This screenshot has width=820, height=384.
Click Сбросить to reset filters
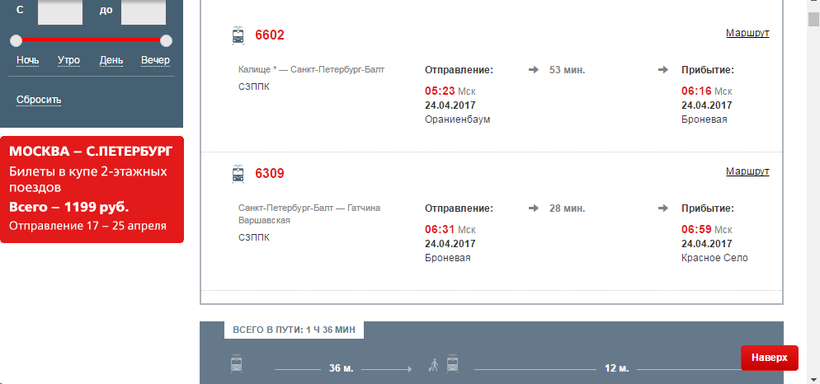39,99
